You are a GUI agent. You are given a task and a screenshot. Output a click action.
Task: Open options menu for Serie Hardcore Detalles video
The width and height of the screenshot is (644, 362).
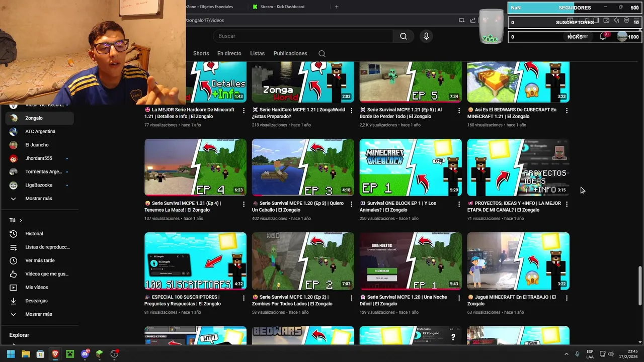[x=244, y=110]
